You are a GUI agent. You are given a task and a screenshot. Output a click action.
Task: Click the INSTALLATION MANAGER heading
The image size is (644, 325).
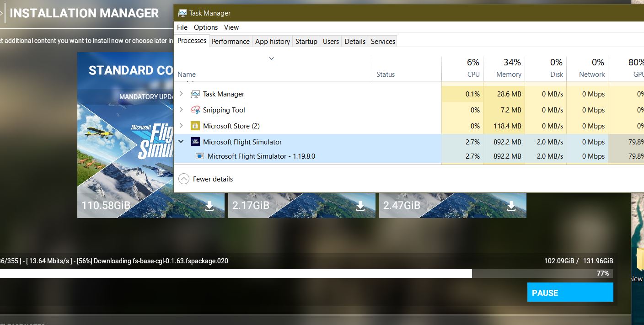(x=84, y=13)
